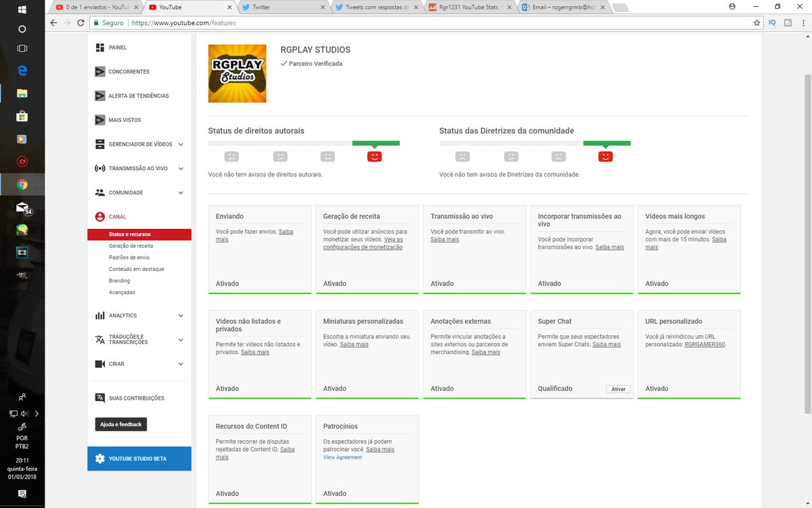Show hidden system tray icons arrow
The width and height of the screenshot is (812, 508).
[x=37, y=413]
